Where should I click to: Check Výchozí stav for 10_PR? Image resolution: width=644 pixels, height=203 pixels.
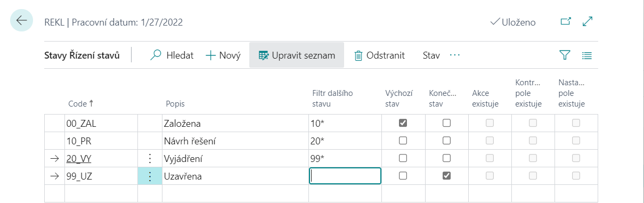pyautogui.click(x=403, y=141)
